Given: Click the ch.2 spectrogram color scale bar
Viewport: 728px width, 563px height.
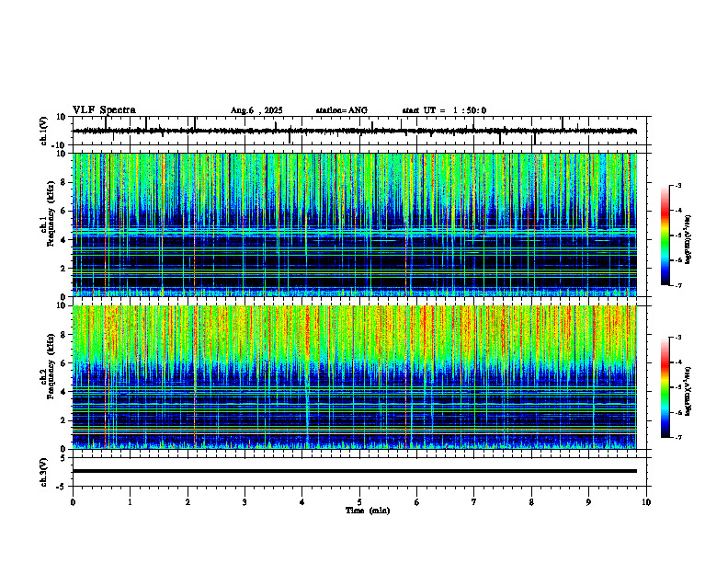Looking at the screenshot, I should (665, 387).
